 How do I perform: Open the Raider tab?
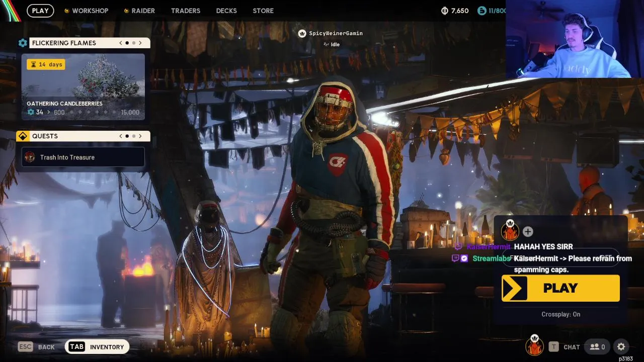tap(139, 11)
